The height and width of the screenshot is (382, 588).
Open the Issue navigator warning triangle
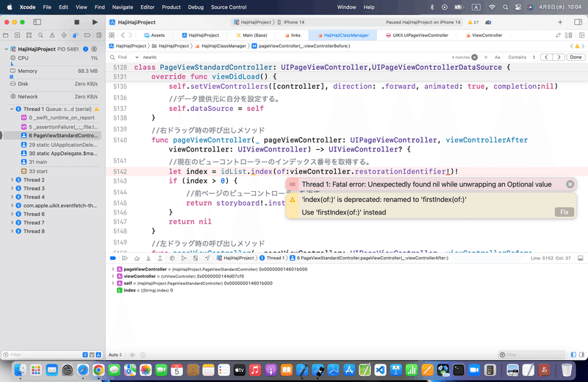coord(52,35)
